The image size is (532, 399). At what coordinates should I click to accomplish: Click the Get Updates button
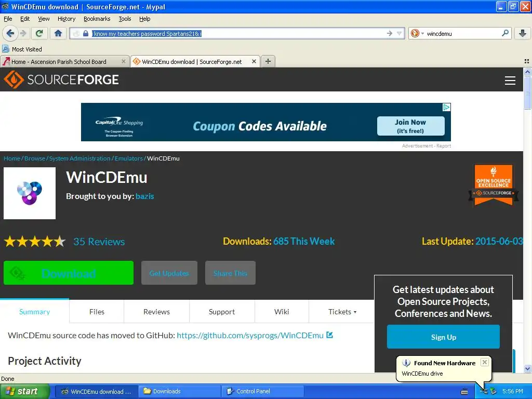point(169,273)
